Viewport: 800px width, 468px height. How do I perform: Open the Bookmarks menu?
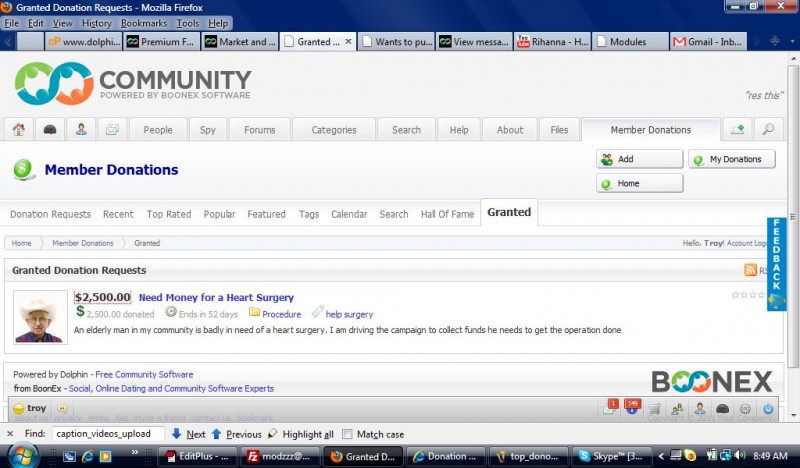(x=144, y=23)
